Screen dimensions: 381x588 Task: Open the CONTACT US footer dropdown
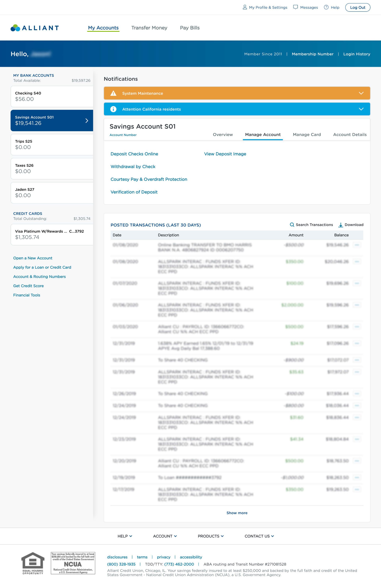tap(259, 536)
